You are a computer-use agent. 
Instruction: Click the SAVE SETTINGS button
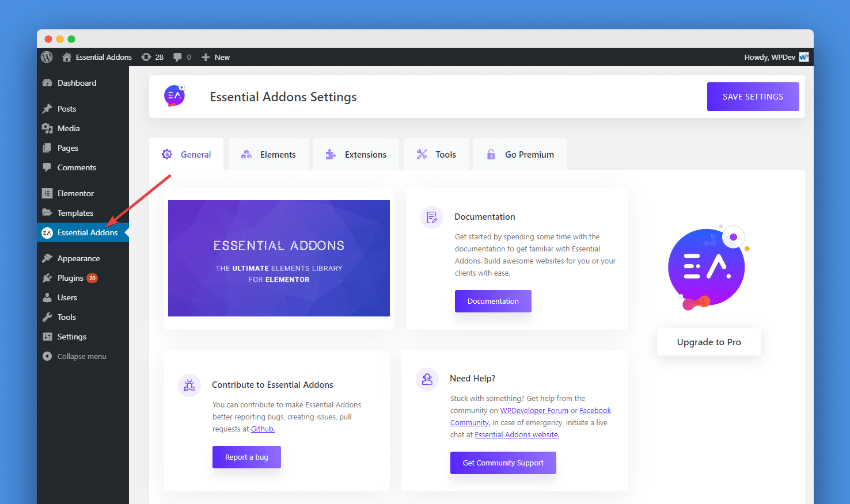pyautogui.click(x=753, y=97)
